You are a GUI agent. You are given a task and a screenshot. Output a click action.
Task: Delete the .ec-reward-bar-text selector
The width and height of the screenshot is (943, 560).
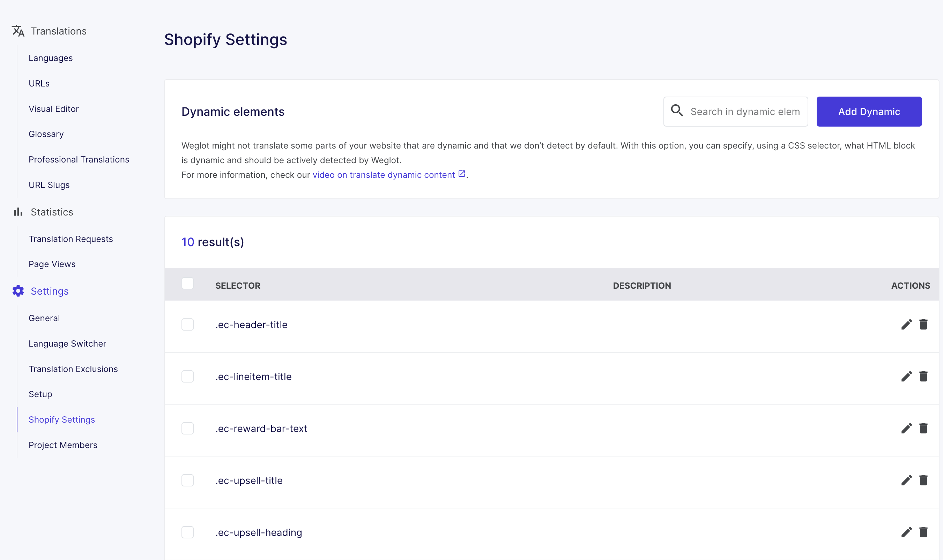coord(923,428)
